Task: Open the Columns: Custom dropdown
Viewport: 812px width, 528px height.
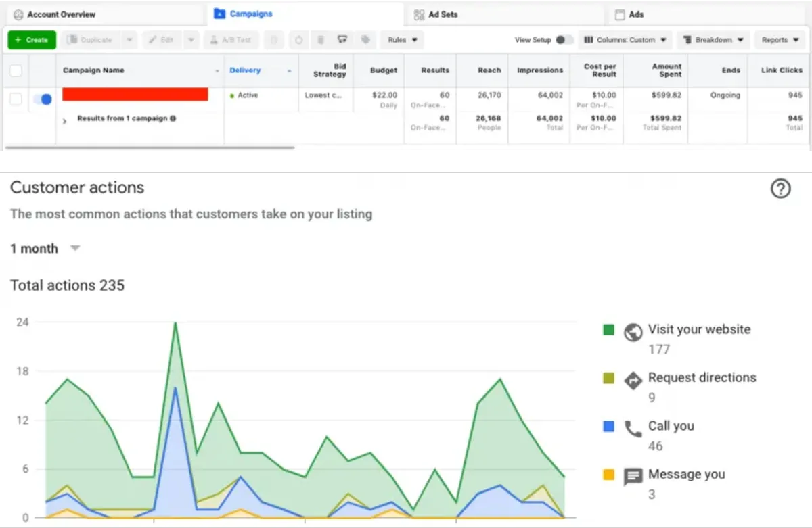Action: (625, 40)
